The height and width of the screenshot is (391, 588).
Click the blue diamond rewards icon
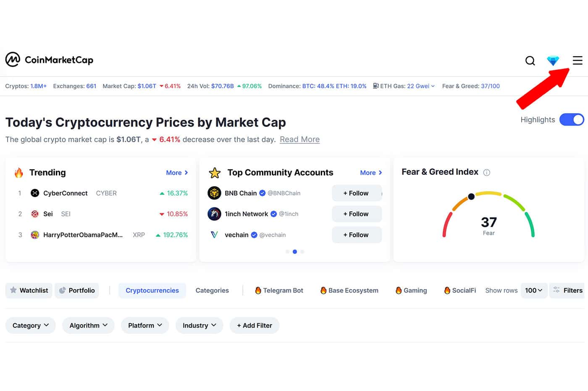[553, 61]
